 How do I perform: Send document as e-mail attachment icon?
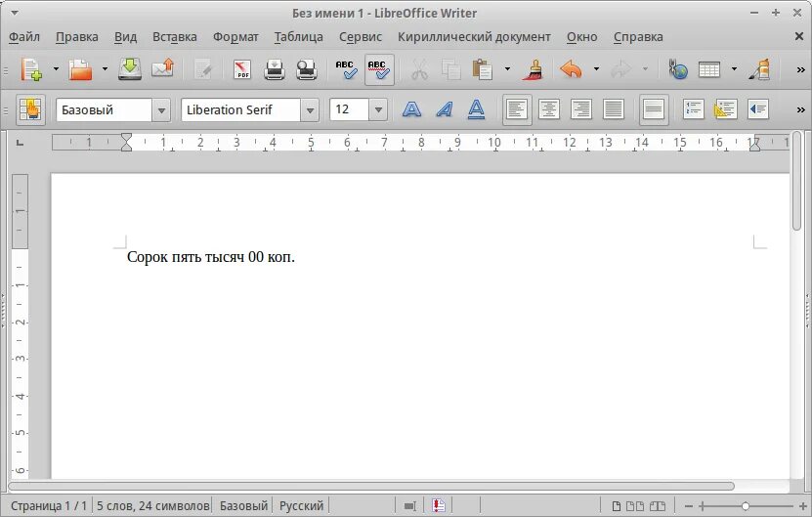162,68
